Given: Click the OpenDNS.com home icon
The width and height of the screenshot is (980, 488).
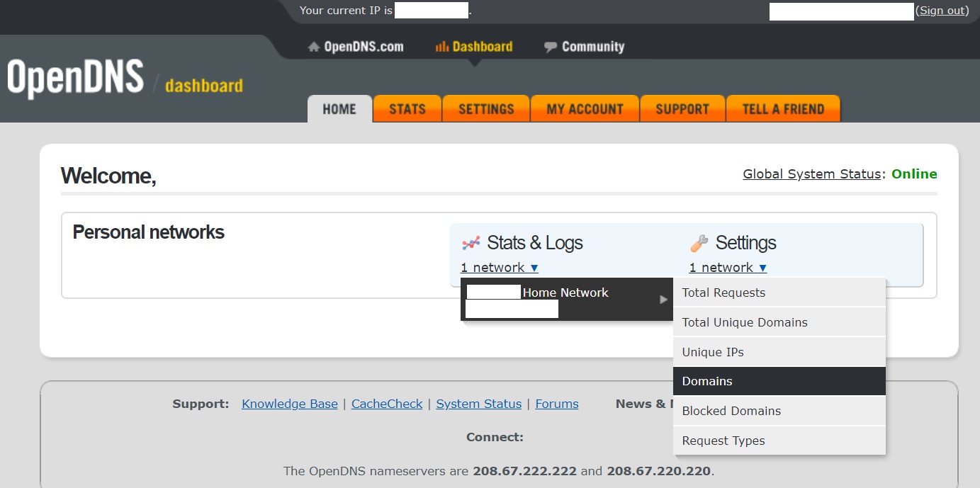Looking at the screenshot, I should [x=314, y=47].
